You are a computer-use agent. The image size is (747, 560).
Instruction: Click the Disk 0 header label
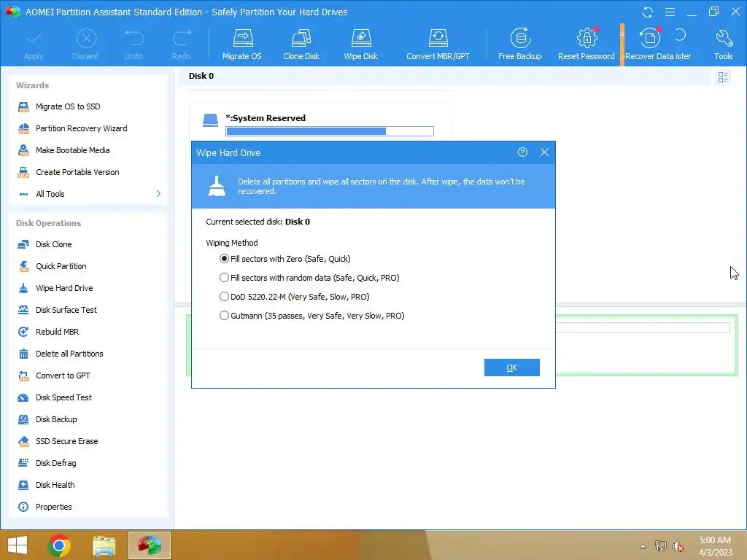201,76
